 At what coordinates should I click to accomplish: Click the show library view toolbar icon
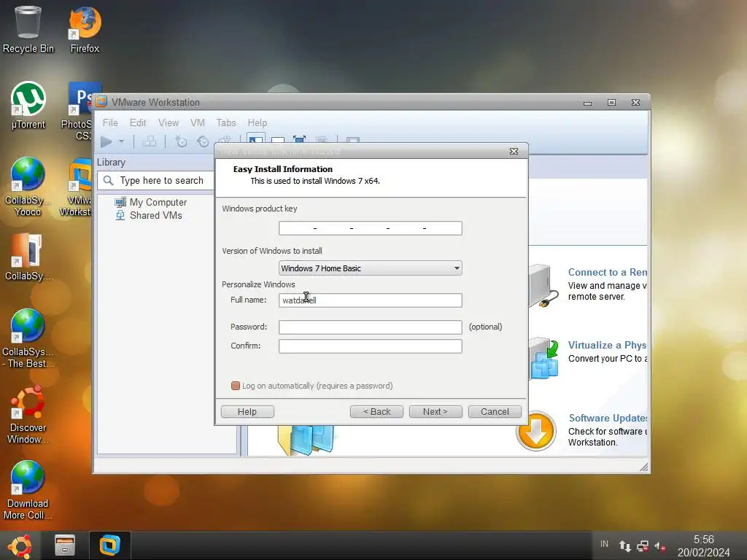[x=256, y=139]
